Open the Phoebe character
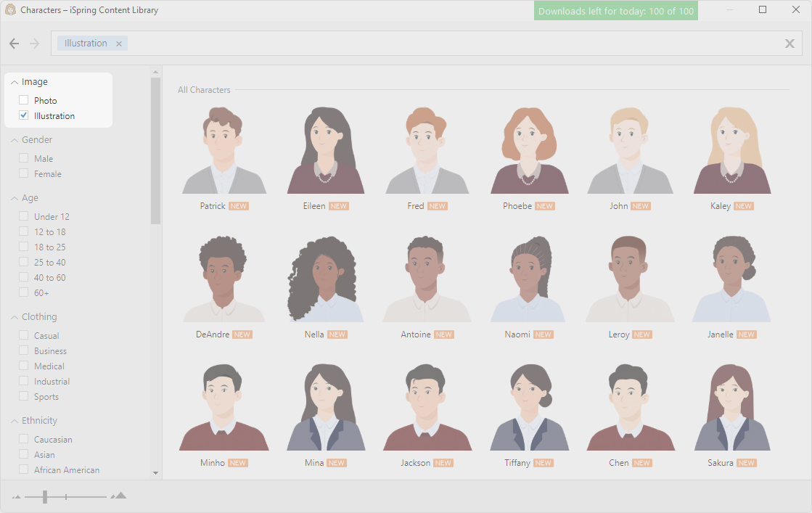 tap(529, 158)
